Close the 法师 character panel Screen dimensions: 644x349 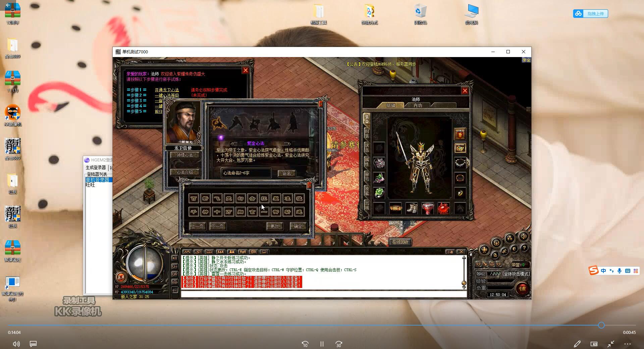(x=465, y=91)
